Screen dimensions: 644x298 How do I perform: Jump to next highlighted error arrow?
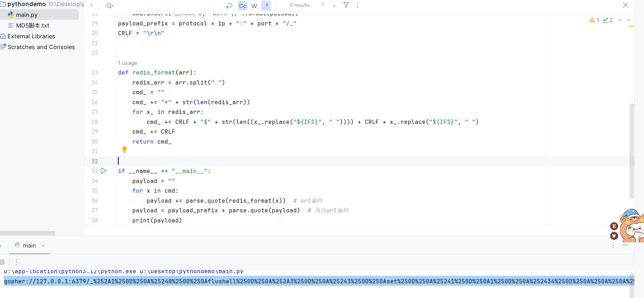(629, 20)
